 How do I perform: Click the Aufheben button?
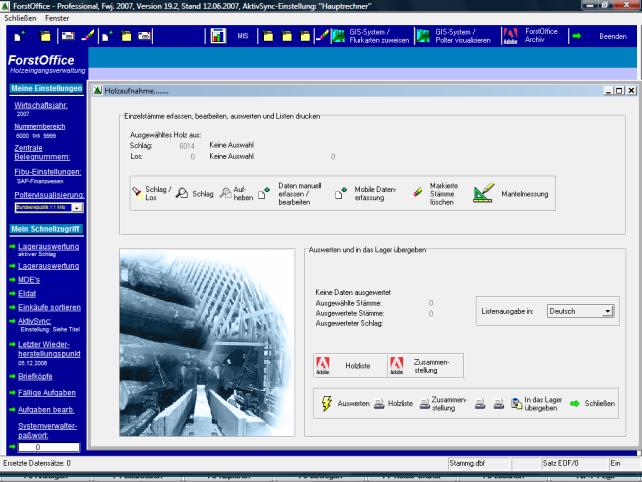[x=236, y=193]
